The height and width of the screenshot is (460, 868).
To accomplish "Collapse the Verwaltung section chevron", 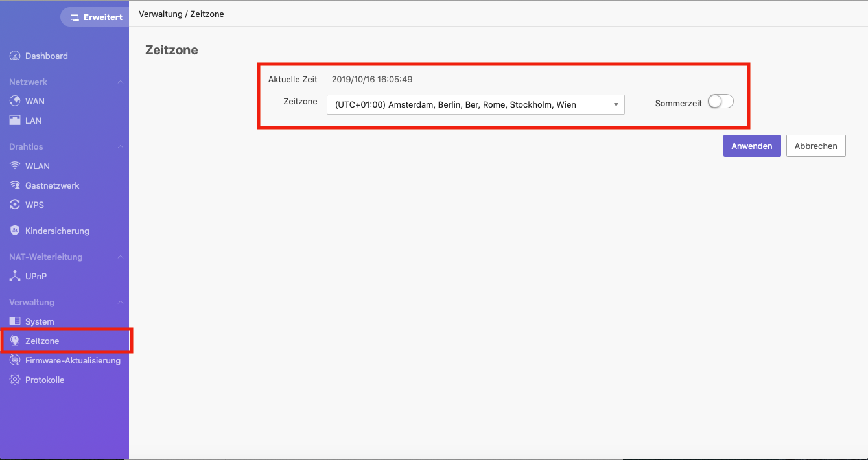I will pyautogui.click(x=120, y=303).
